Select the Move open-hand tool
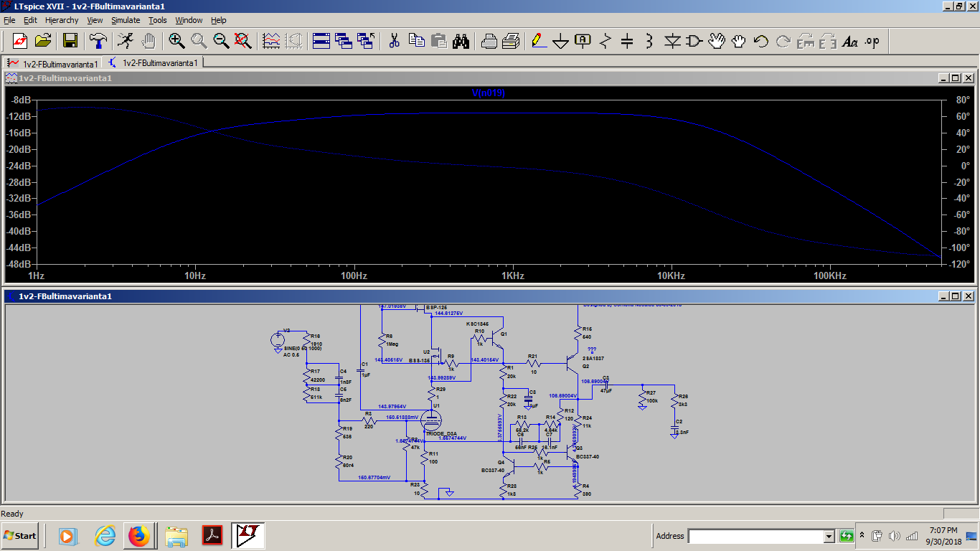The height and width of the screenshot is (551, 980). [x=717, y=41]
